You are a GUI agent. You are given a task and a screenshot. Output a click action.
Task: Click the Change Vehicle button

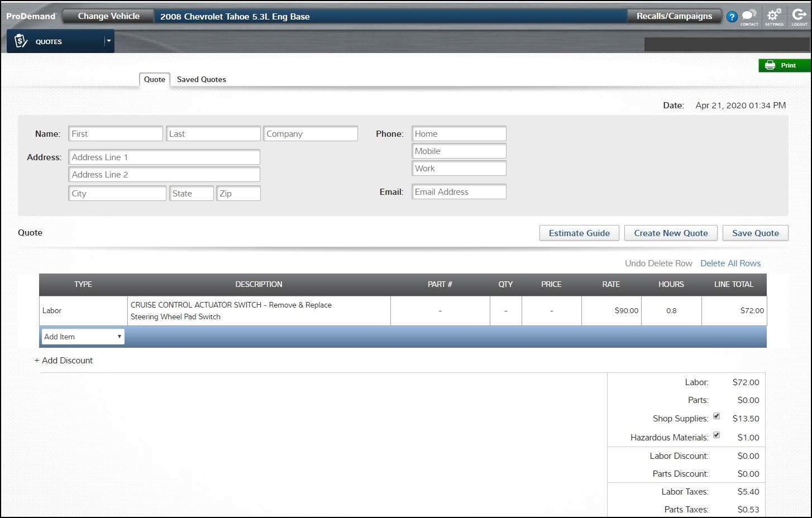tap(108, 16)
